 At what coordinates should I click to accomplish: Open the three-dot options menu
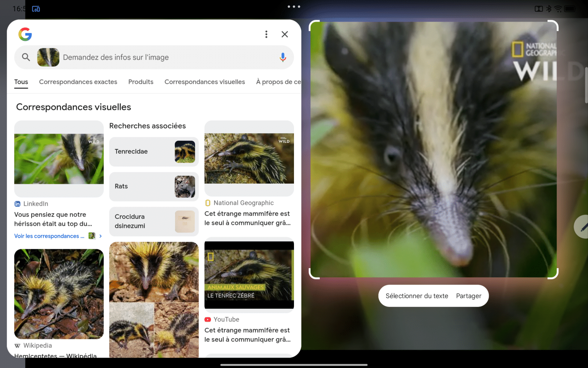click(266, 34)
